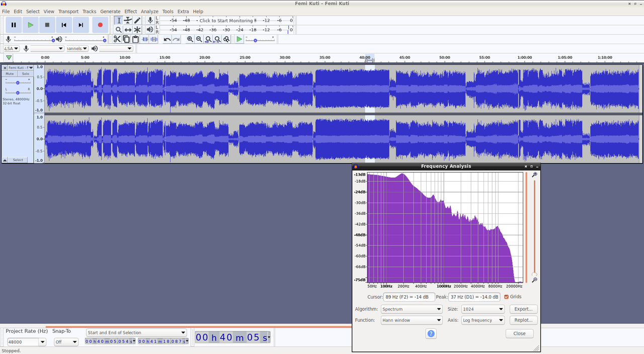644x354 pixels.
Task: Toggle the Grids checkbox
Action: tap(507, 297)
